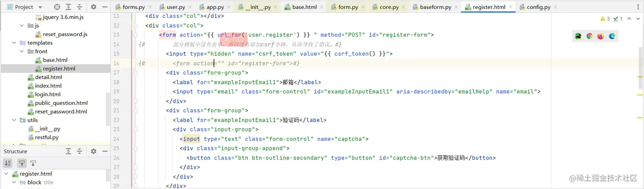Collapse register.html node in Structure
Viewport: 644px width, 189px height.
tap(6, 174)
